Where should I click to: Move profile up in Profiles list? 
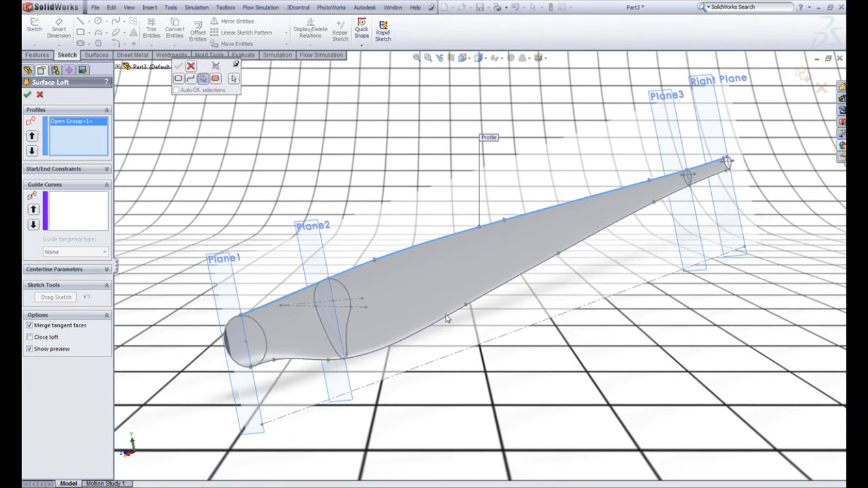click(32, 136)
